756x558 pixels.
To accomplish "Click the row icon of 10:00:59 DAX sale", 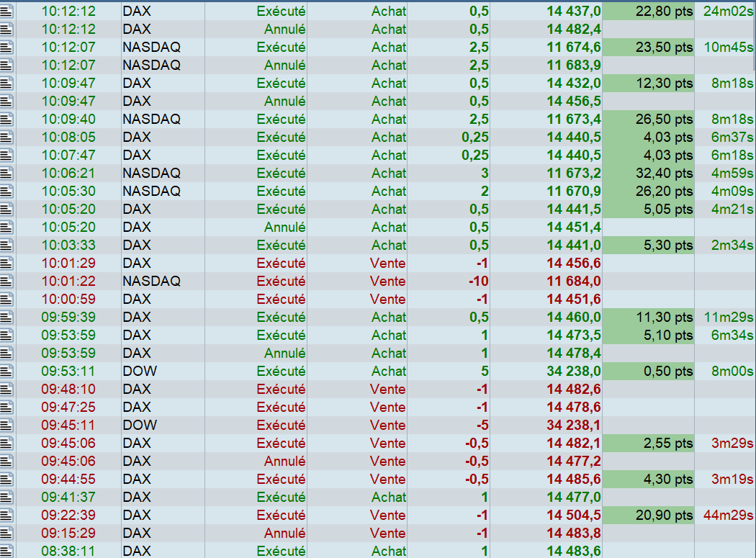I will coord(6,300).
